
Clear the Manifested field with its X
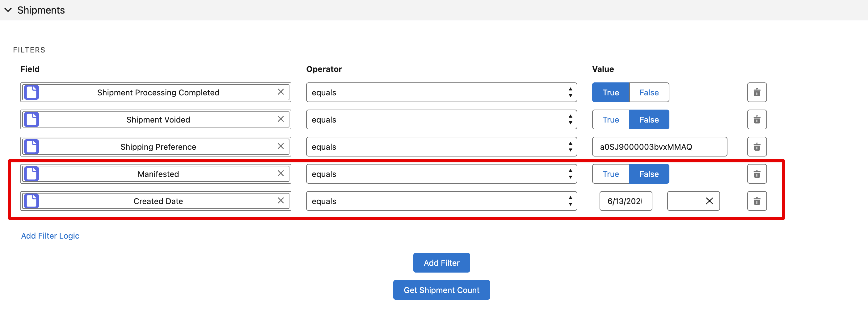(280, 173)
